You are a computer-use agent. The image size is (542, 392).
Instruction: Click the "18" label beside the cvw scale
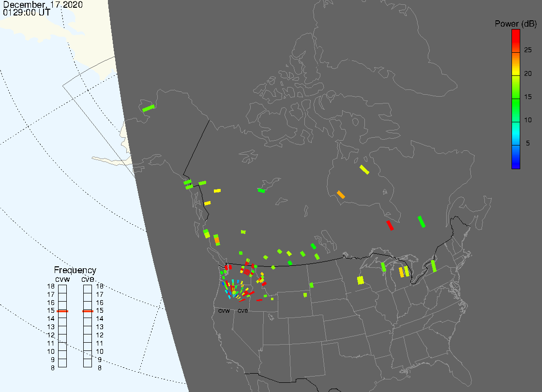(x=51, y=286)
